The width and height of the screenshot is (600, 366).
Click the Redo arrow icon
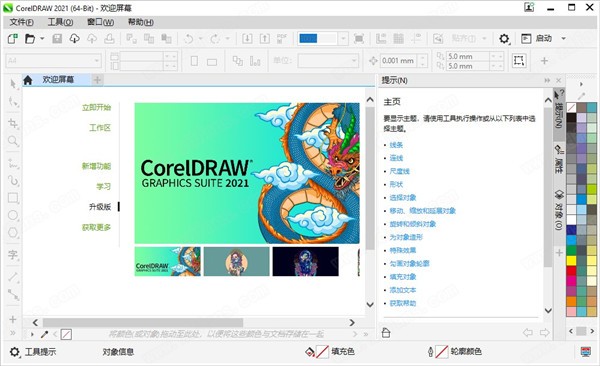(x=215, y=39)
